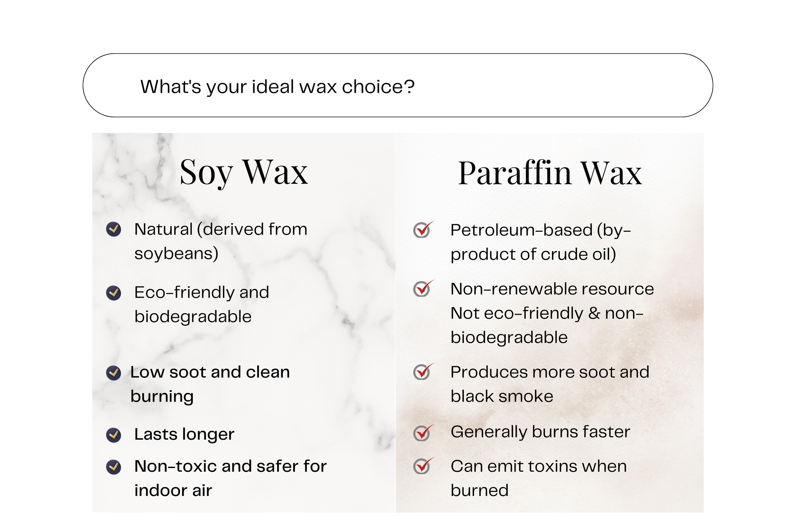
Task: Click 'Low soot and clean burning' text
Action: pyautogui.click(x=210, y=384)
